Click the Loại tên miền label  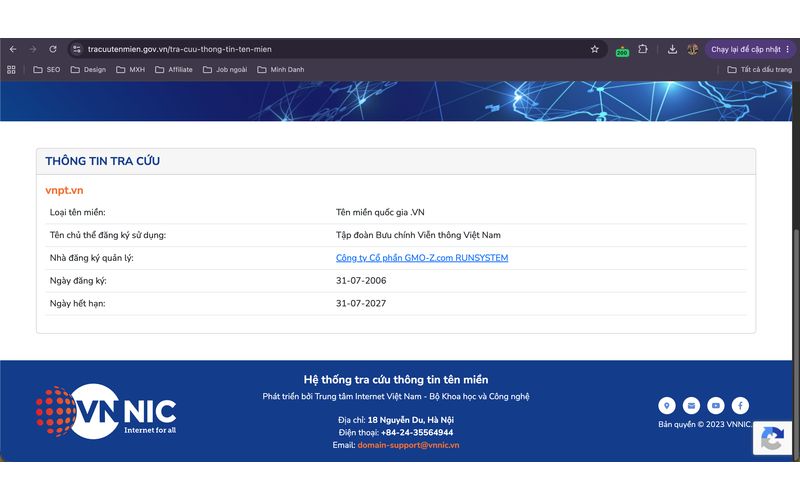[78, 212]
